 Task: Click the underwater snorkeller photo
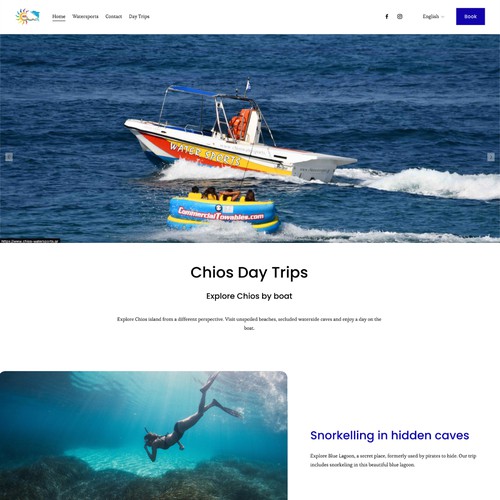144,435
